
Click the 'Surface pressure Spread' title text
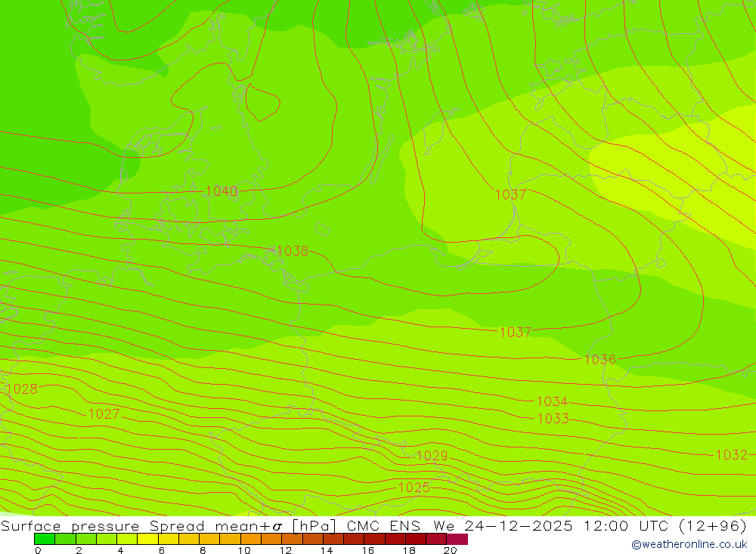pyautogui.click(x=102, y=525)
